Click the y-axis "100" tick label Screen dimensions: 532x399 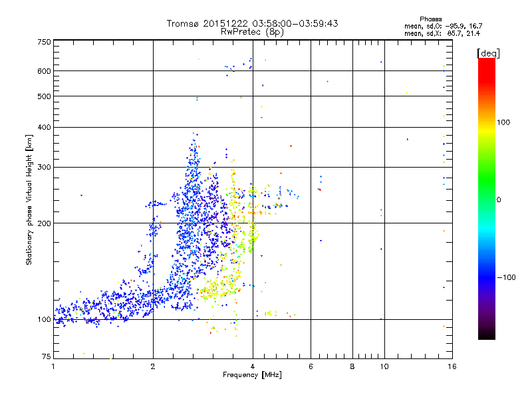pos(45,320)
